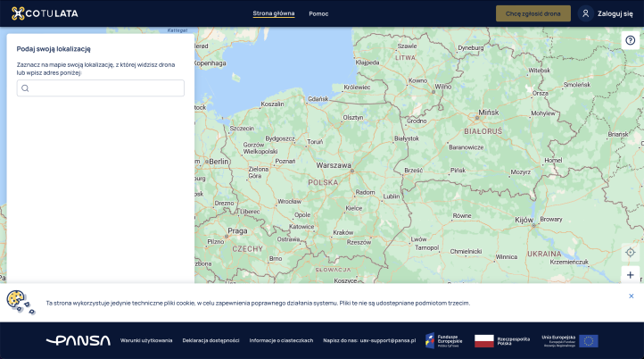This screenshot has width=644, height=359.
Task: Click Warszawa on the map
Action: point(334,165)
